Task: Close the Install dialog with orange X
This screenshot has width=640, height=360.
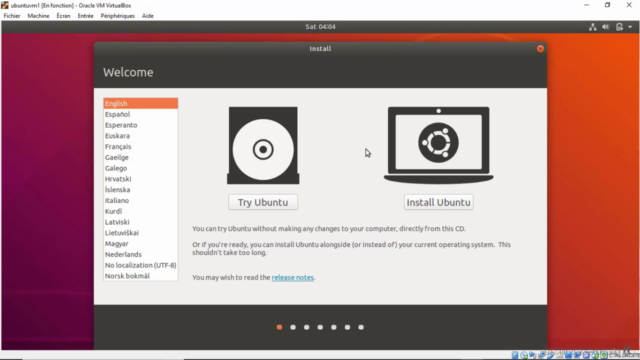Action: click(x=540, y=49)
